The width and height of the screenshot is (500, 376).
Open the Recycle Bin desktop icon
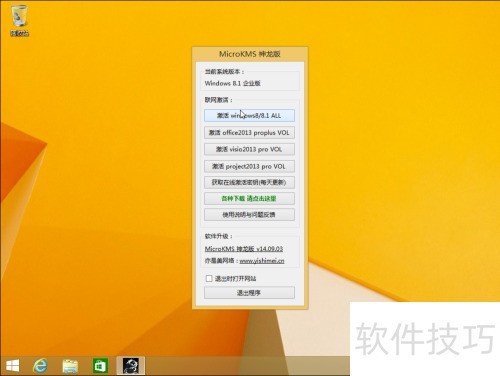[x=19, y=20]
